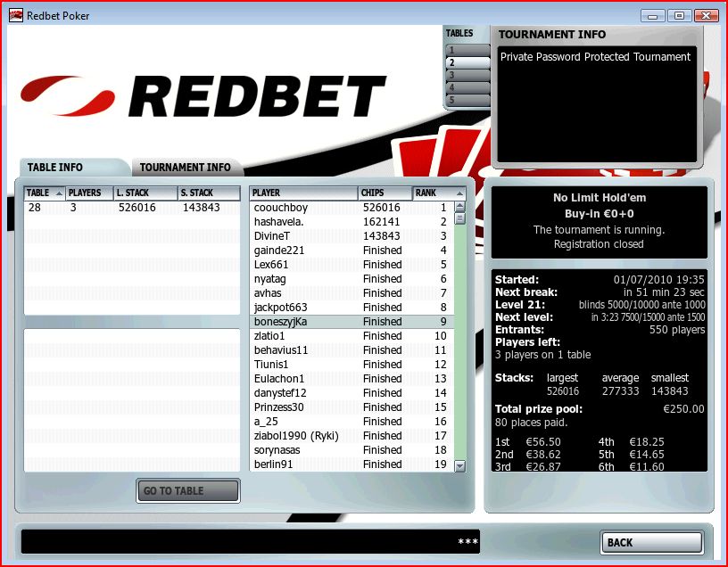Select player avhas in the list
The height and width of the screenshot is (567, 728).
pyautogui.click(x=352, y=293)
